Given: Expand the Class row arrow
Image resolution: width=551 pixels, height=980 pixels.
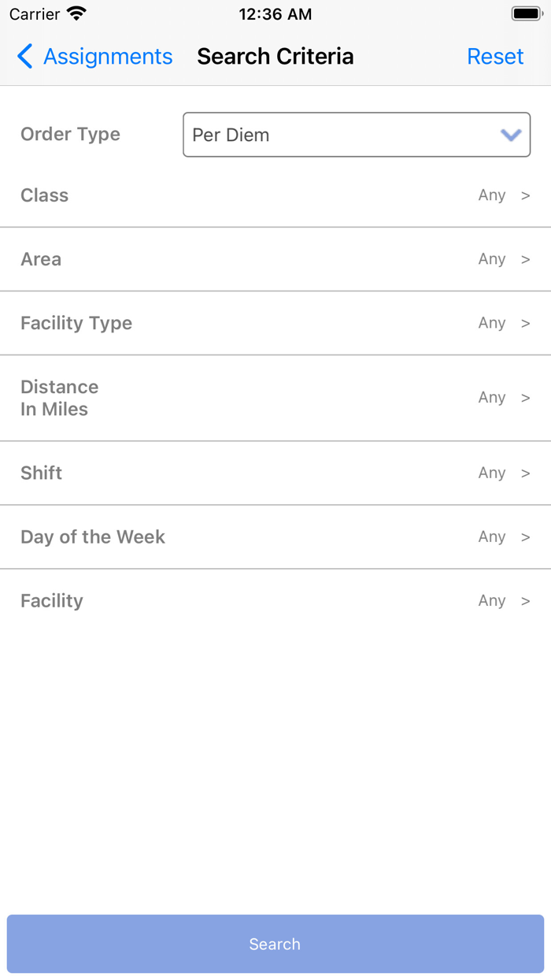Looking at the screenshot, I should click(x=526, y=196).
